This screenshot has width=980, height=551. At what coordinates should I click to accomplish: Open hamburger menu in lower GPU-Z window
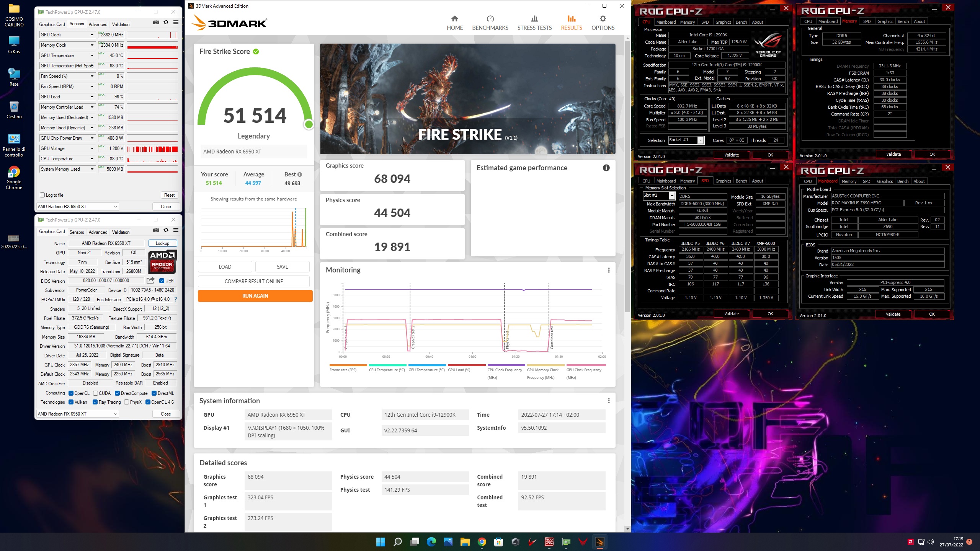pyautogui.click(x=176, y=230)
